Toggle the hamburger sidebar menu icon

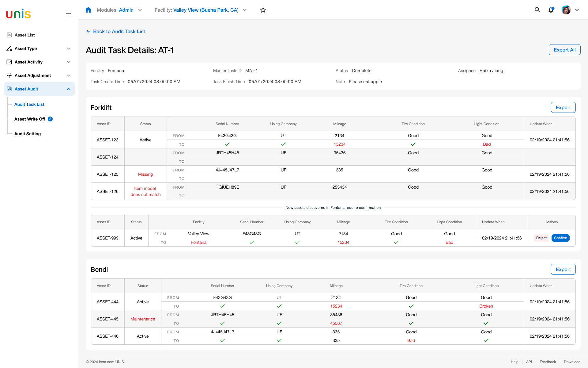click(x=69, y=13)
